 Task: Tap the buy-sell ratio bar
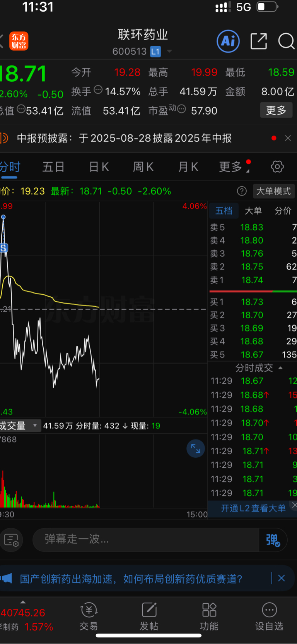(x=253, y=291)
